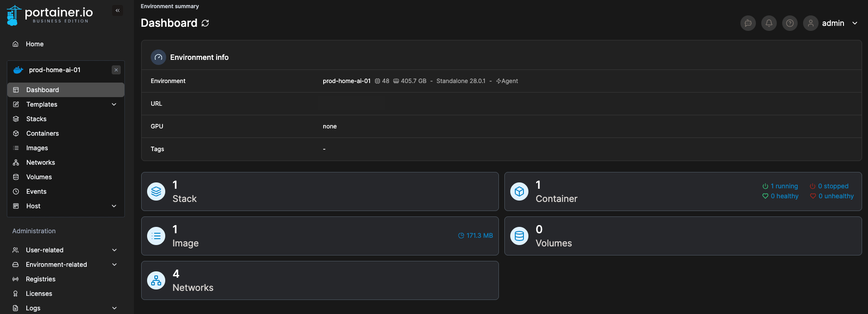Open Registries in Administration

(x=40, y=279)
